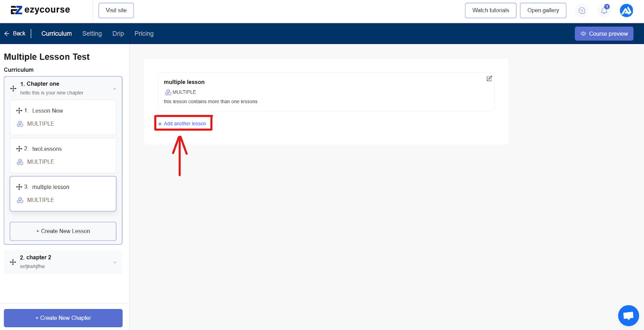The width and height of the screenshot is (644, 330).
Task: Click drag handle icon for twoLessons
Action: tap(19, 149)
